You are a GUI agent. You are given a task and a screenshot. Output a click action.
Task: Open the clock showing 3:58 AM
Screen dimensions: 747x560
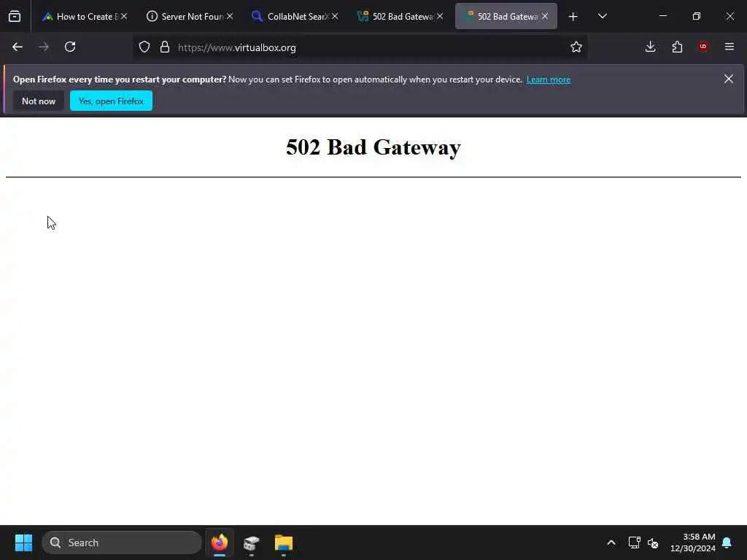(693, 542)
